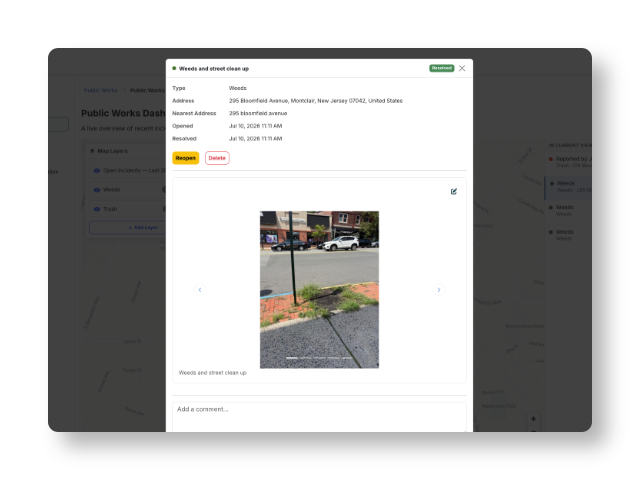The image size is (640, 480).
Task: Delete this incident
Action: (x=217, y=158)
